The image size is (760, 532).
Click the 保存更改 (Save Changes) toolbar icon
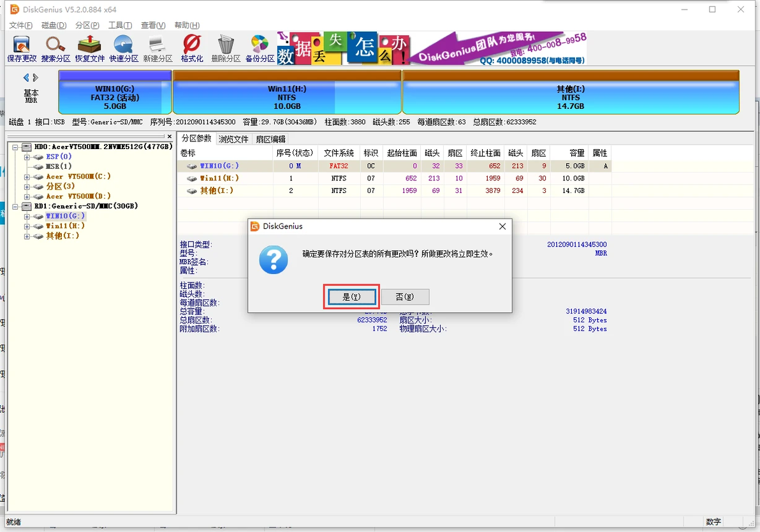[20, 48]
